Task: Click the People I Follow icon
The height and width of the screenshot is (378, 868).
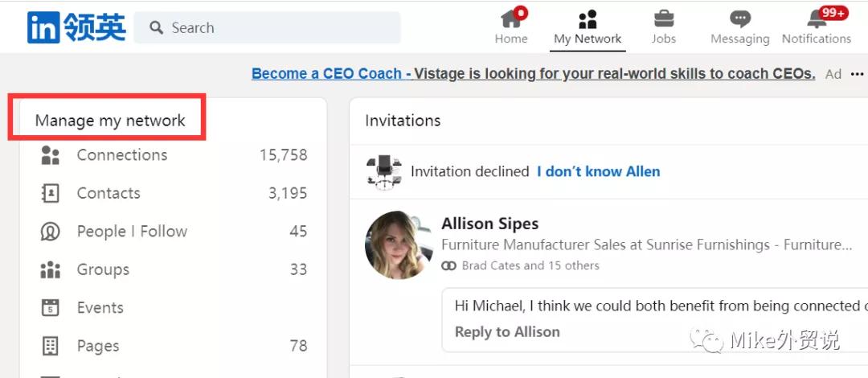Action: point(50,232)
